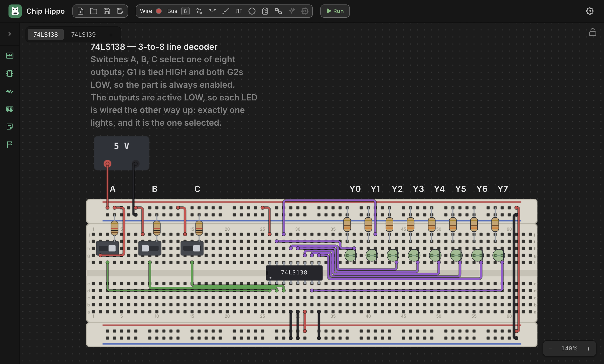Viewport: 604px width, 364px height.
Task: Click the bus width field showing 8
Action: tap(185, 11)
